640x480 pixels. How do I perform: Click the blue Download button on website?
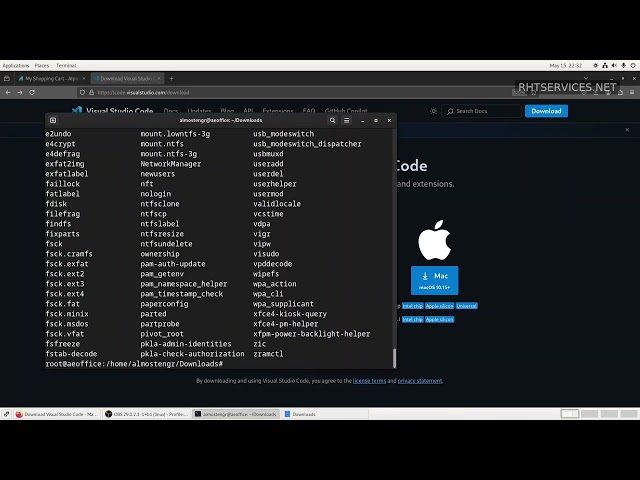(x=546, y=111)
